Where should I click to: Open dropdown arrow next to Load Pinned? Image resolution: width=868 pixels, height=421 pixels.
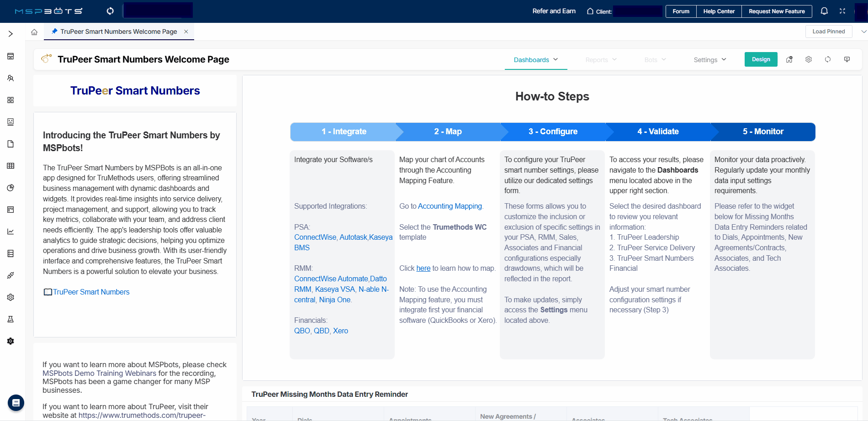click(x=863, y=32)
